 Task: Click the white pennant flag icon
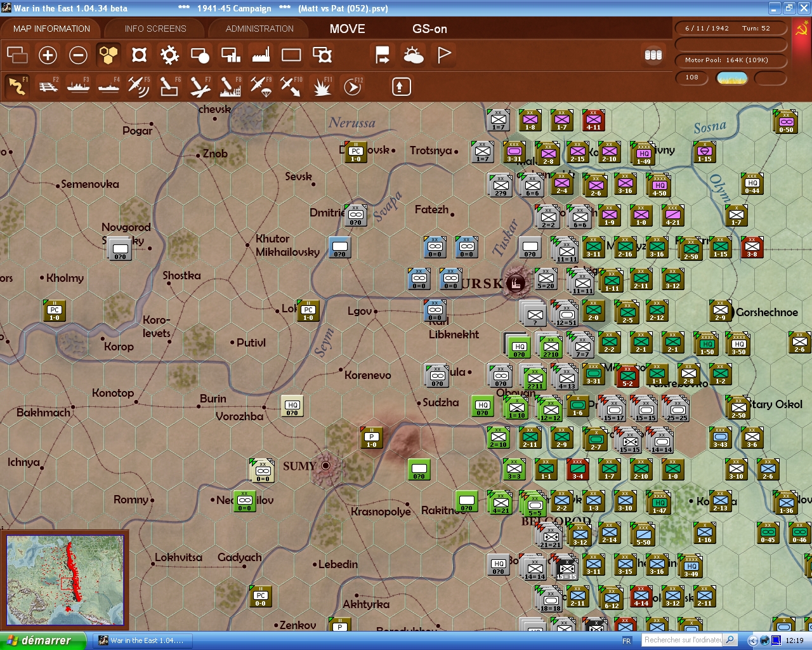coord(444,55)
